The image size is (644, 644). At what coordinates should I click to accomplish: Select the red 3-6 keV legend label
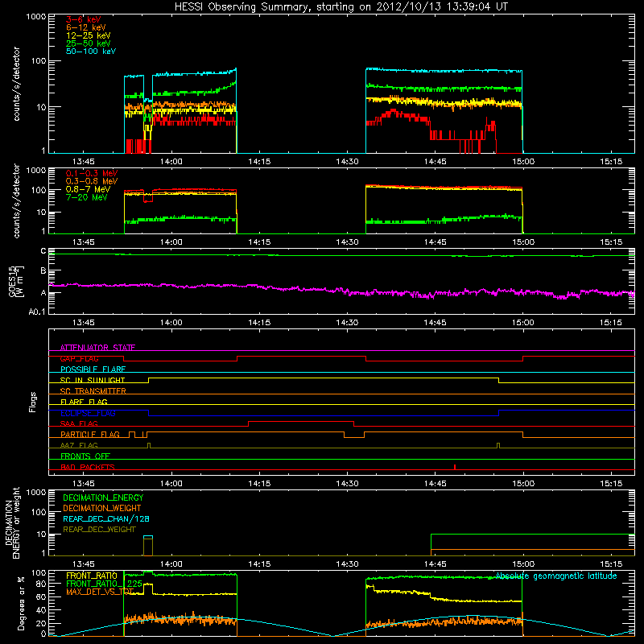click(x=84, y=19)
